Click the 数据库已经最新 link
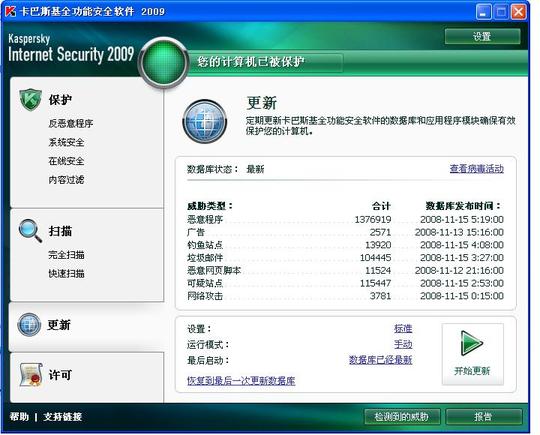This screenshot has height=435, width=540. pos(381,360)
